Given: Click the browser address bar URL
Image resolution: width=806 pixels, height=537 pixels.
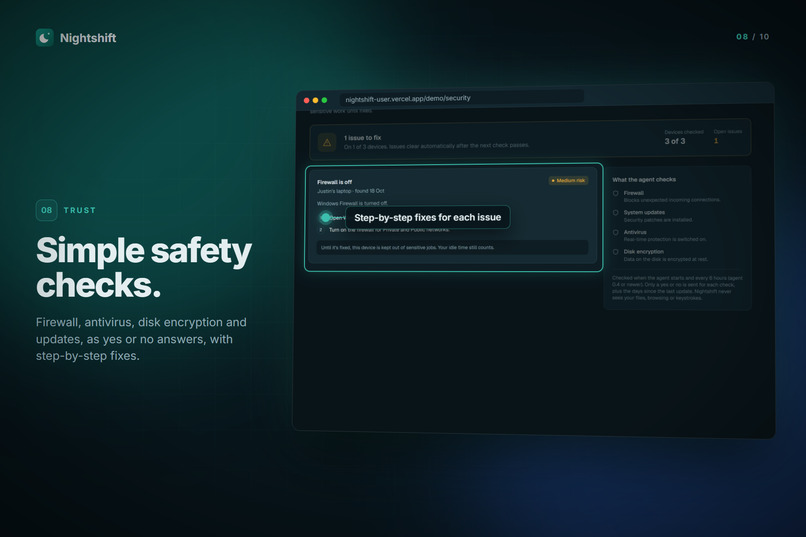Looking at the screenshot, I should (x=408, y=98).
